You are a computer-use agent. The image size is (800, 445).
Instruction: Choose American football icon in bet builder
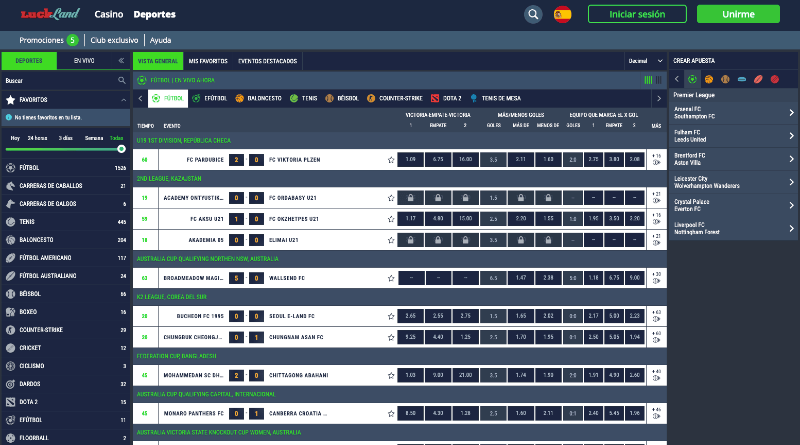[758, 79]
